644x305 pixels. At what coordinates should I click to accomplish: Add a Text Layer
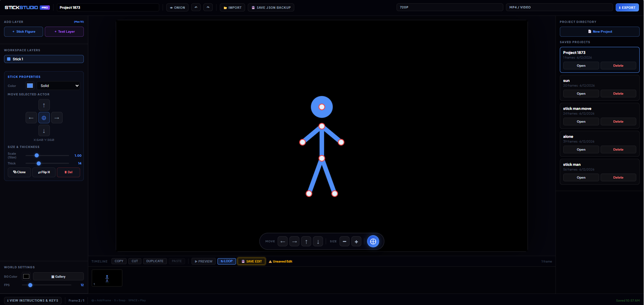[x=64, y=32]
